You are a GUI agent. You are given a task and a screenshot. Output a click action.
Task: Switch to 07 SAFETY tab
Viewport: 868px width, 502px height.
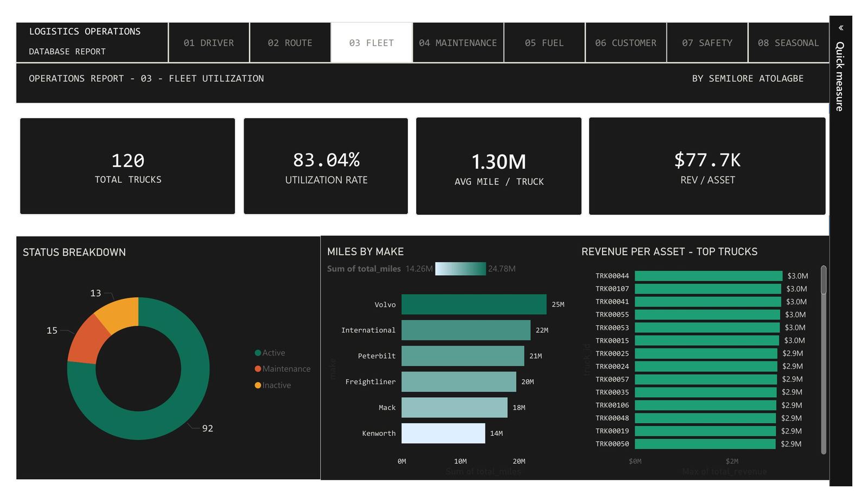(x=707, y=43)
